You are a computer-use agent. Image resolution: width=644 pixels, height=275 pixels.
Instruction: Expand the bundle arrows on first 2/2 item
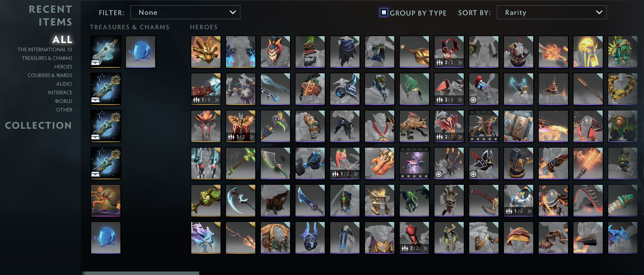(x=460, y=63)
